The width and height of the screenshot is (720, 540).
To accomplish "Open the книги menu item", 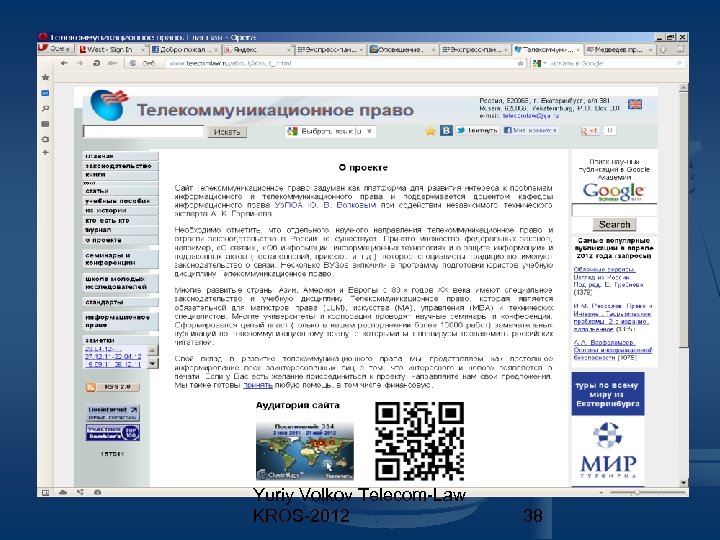I will pos(120,175).
